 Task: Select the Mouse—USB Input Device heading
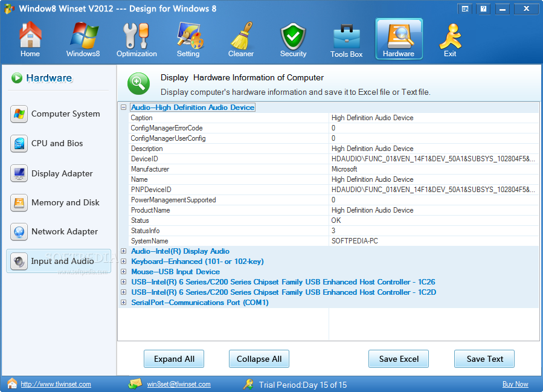[175, 271]
